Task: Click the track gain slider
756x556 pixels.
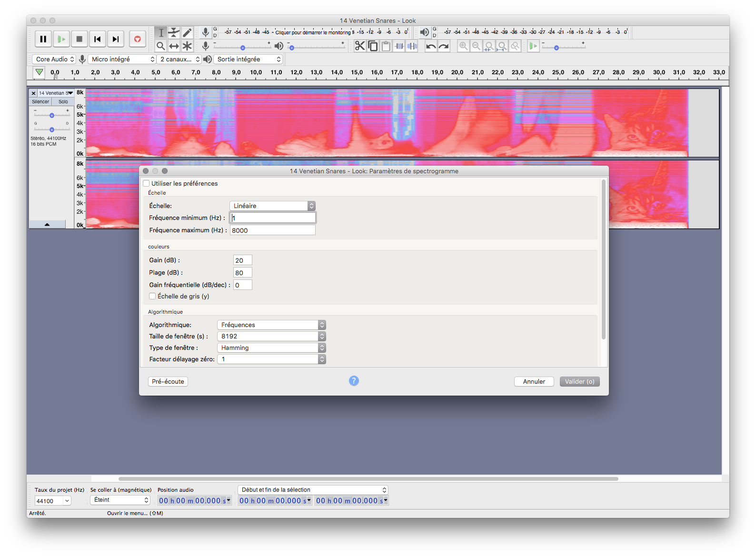Action: coord(52,115)
